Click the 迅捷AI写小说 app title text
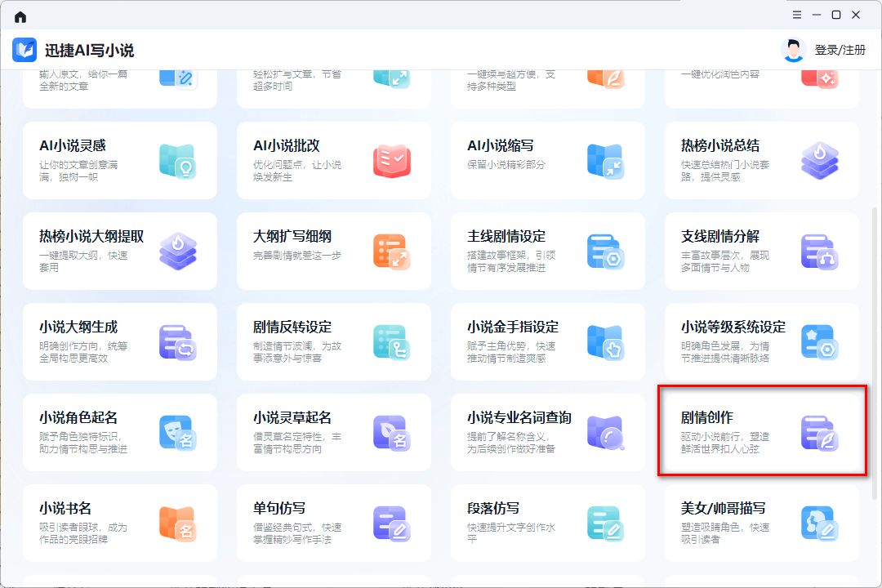This screenshot has height=588, width=882. click(x=89, y=51)
